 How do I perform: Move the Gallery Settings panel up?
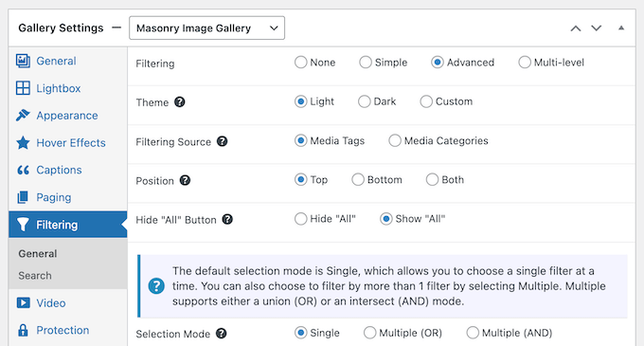tap(576, 28)
